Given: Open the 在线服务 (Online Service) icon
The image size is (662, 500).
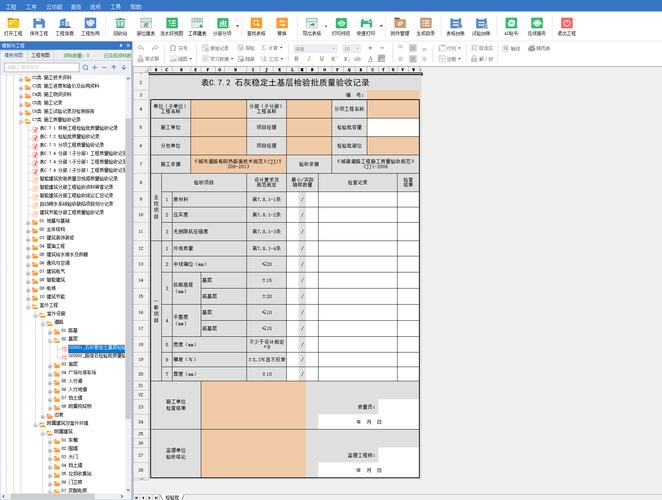Looking at the screenshot, I should coord(538,23).
